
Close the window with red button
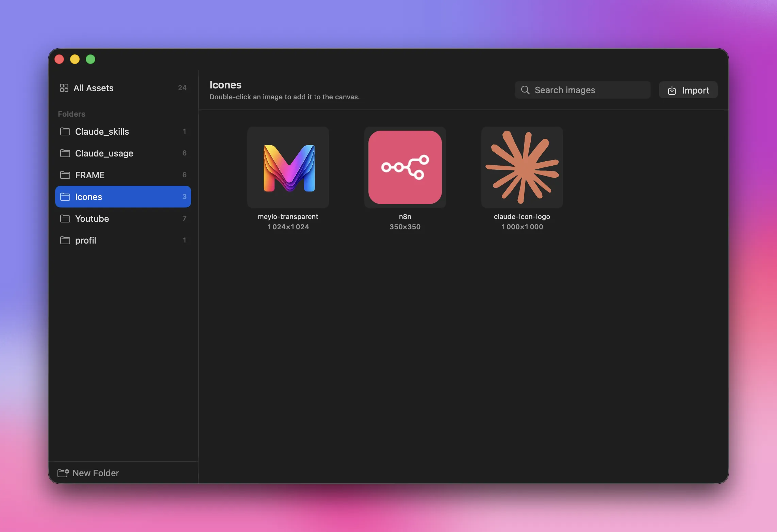(59, 59)
